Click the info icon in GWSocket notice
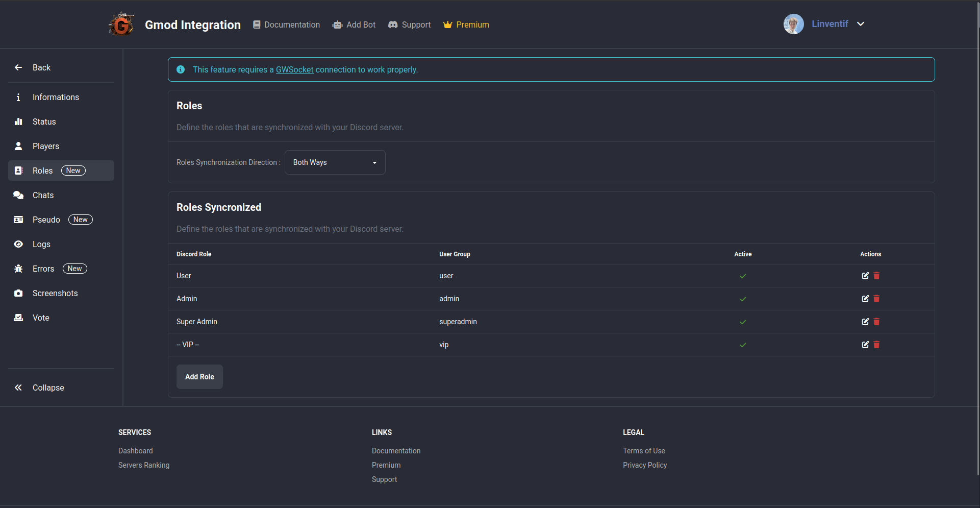Screen dimensions: 980x508 181,69
